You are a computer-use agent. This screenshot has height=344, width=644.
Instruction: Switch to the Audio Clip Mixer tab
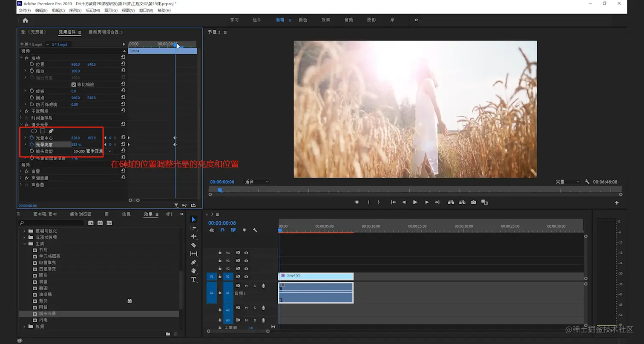[105, 32]
